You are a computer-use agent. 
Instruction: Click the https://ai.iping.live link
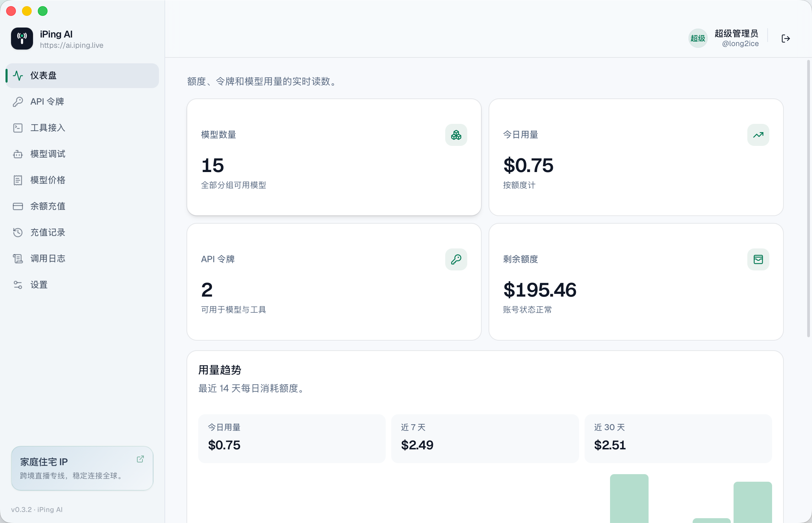click(72, 45)
